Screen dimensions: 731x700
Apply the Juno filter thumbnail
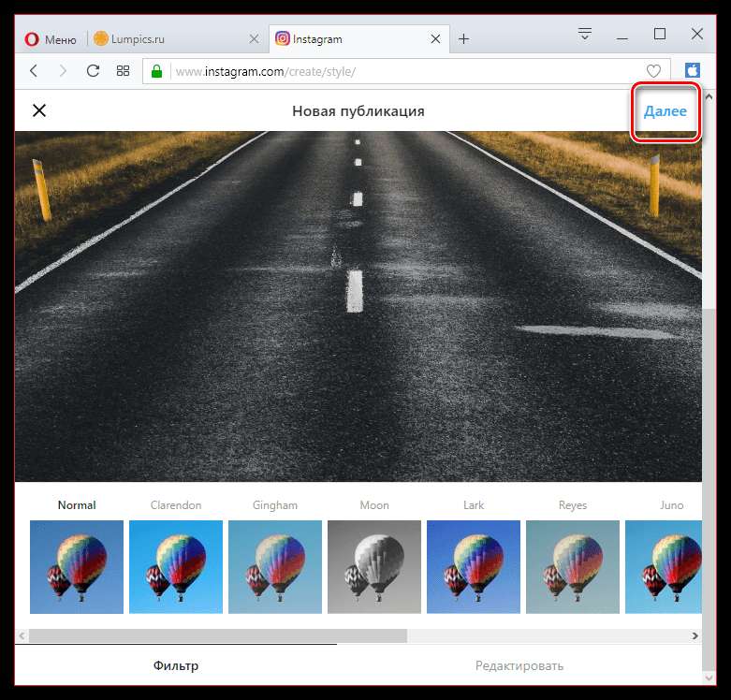pos(664,567)
